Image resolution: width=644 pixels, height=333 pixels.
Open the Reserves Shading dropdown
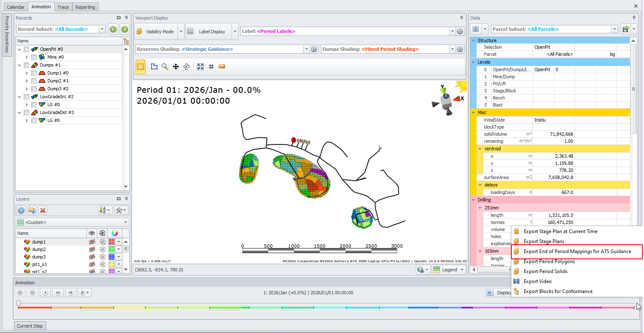click(x=306, y=49)
